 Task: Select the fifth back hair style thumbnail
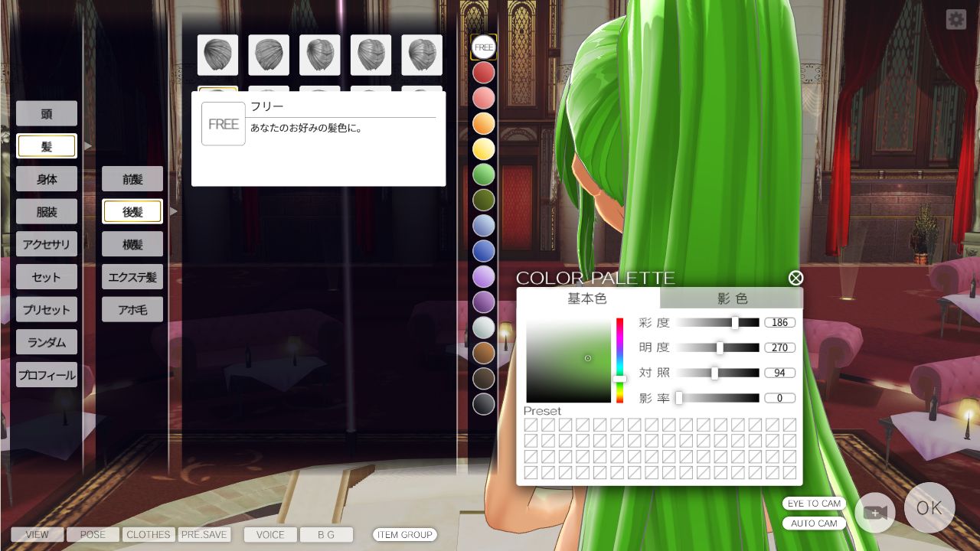(422, 55)
